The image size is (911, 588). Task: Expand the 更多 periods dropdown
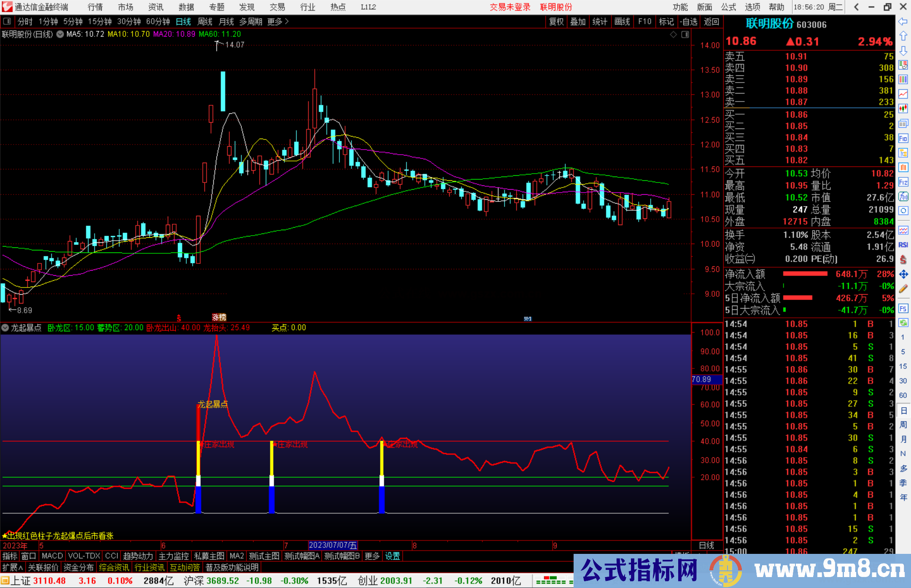278,21
